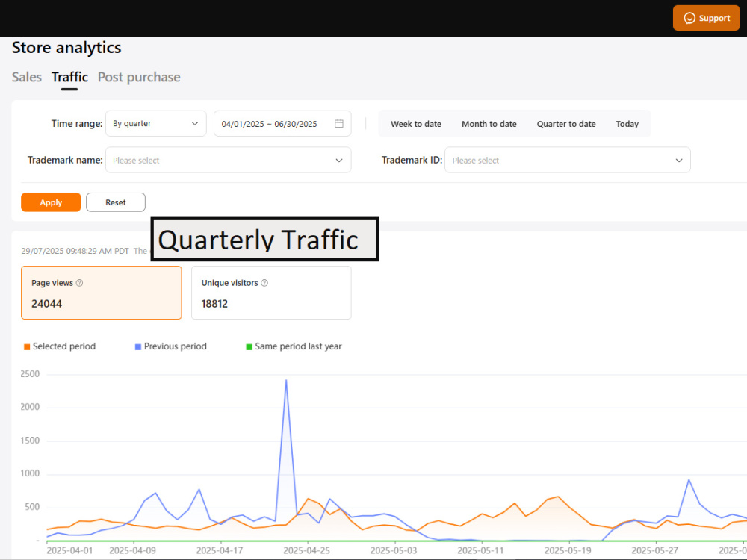Click the Page views help icon
This screenshot has height=560, width=747.
click(x=80, y=283)
